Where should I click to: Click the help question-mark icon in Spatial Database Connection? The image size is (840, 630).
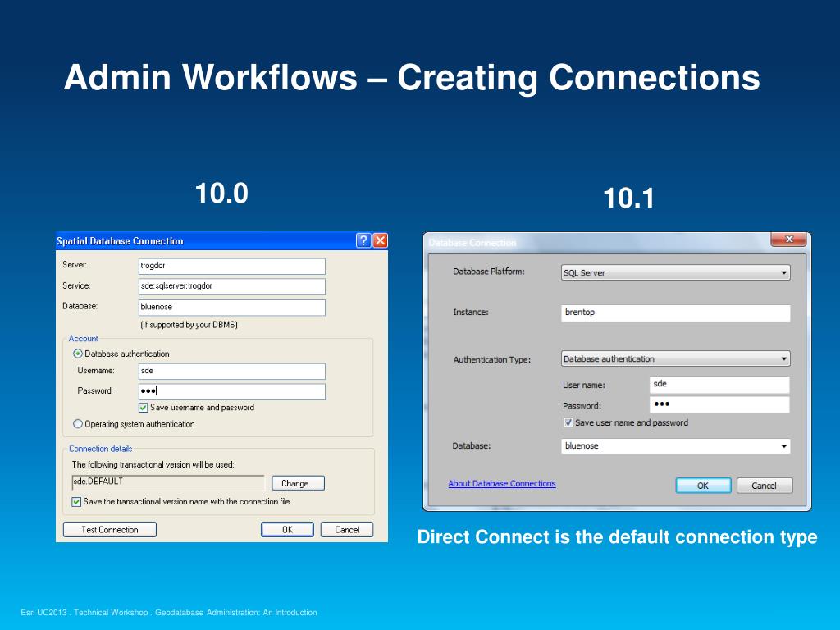(363, 240)
